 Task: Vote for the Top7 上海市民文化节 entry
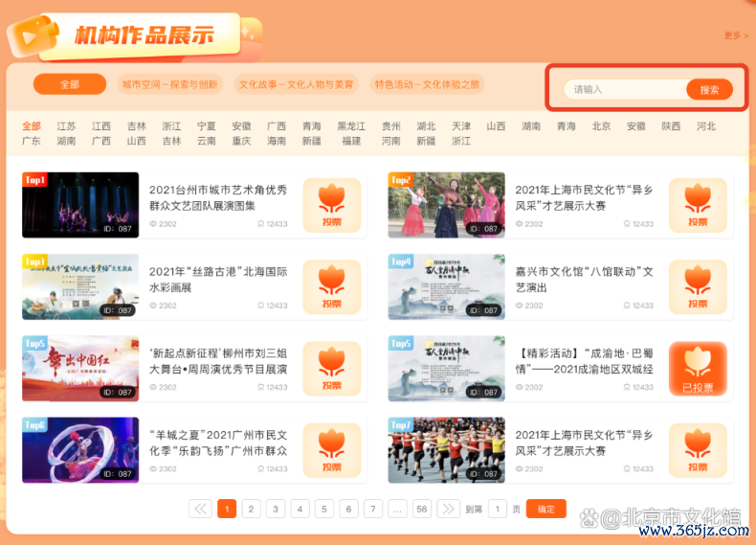[x=698, y=450]
